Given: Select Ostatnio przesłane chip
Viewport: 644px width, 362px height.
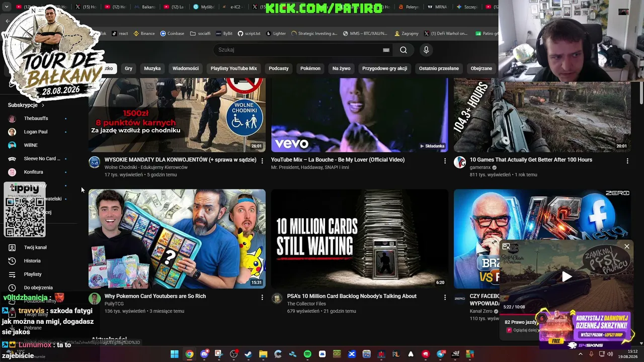Looking at the screenshot, I should pyautogui.click(x=439, y=68).
